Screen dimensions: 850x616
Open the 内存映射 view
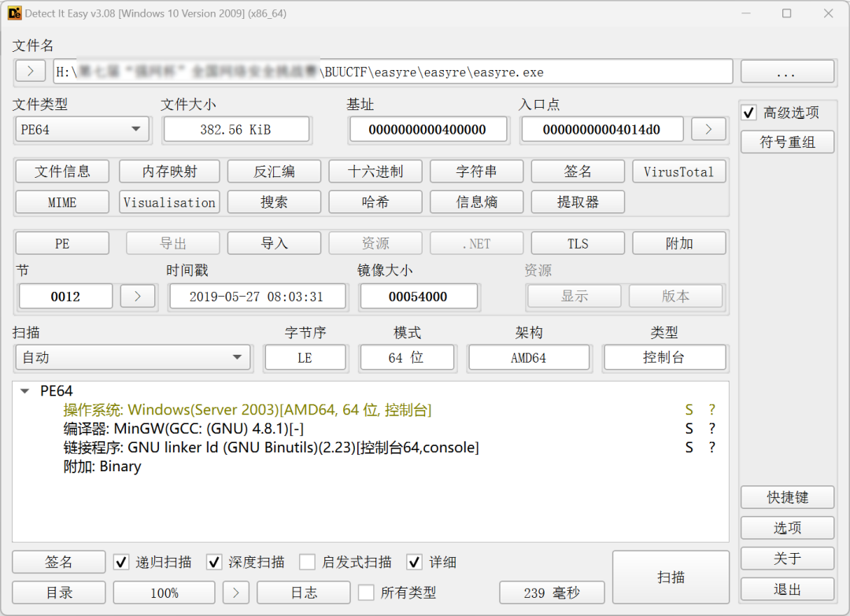pyautogui.click(x=169, y=172)
